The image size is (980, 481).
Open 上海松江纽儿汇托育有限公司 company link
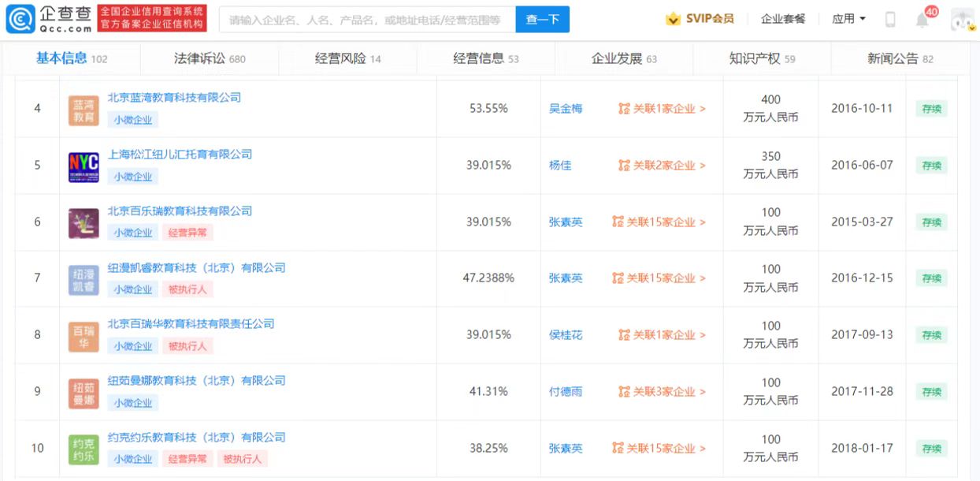coord(180,155)
